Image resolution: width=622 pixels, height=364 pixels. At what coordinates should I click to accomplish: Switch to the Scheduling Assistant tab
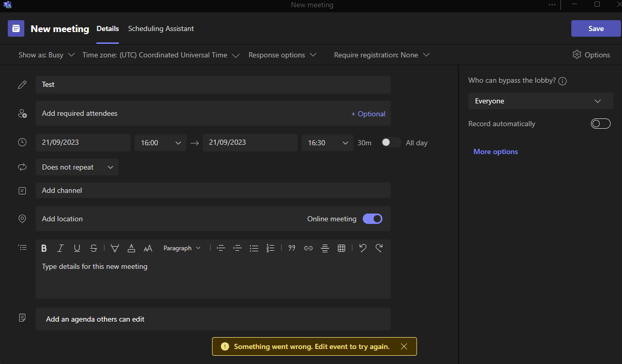point(161,28)
